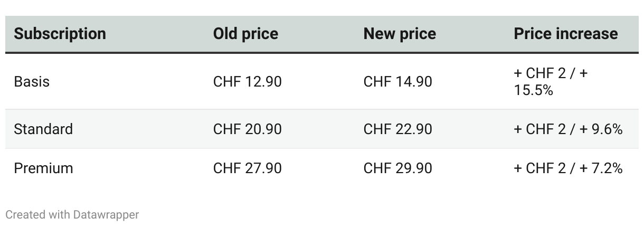The width and height of the screenshot is (644, 227).
Task: Click the word Datawrapper in footer
Action: click(x=106, y=215)
